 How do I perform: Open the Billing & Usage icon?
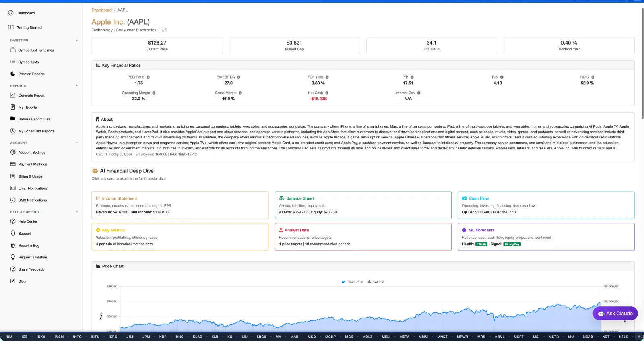tap(13, 176)
